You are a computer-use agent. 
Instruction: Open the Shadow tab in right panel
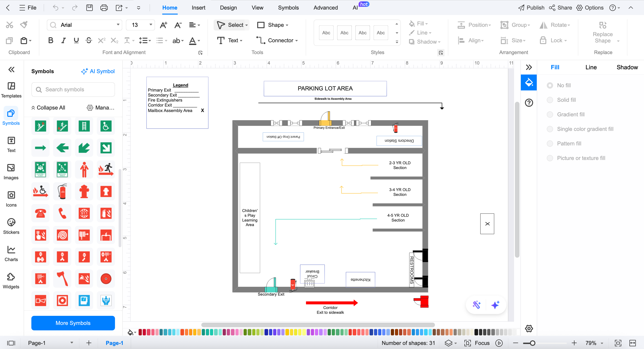point(627,67)
